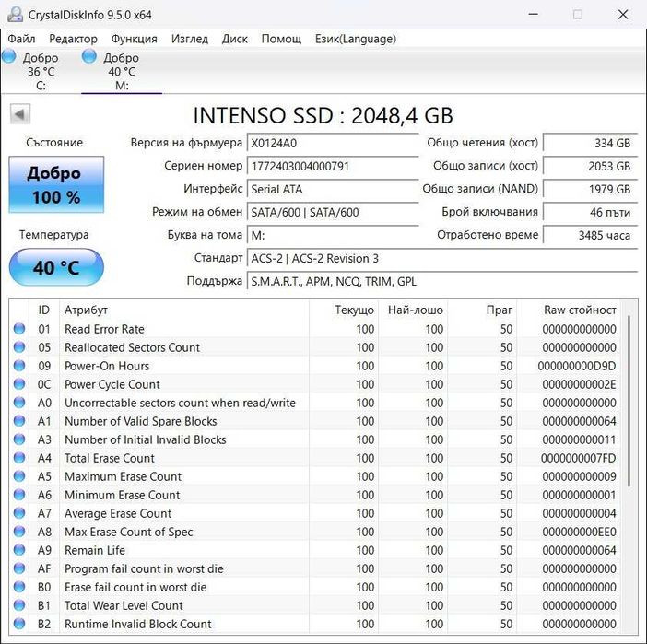Click status icon for Uncorrectable sectors count row
This screenshot has width=647, height=644.
click(19, 403)
